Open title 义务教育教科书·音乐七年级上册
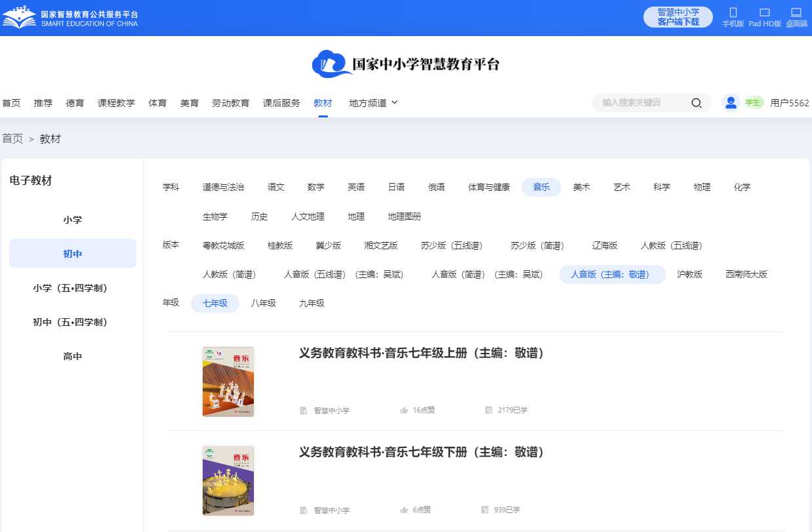 coord(422,353)
